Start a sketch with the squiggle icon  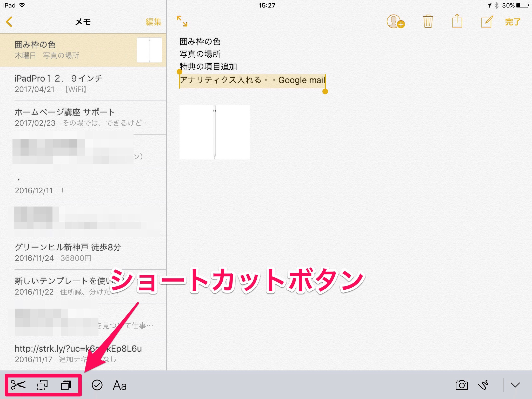point(483,385)
